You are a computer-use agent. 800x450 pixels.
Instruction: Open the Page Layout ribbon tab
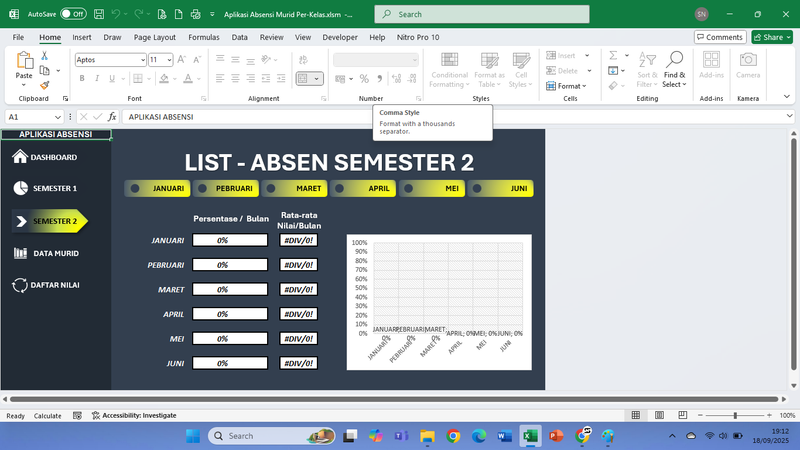coord(154,37)
